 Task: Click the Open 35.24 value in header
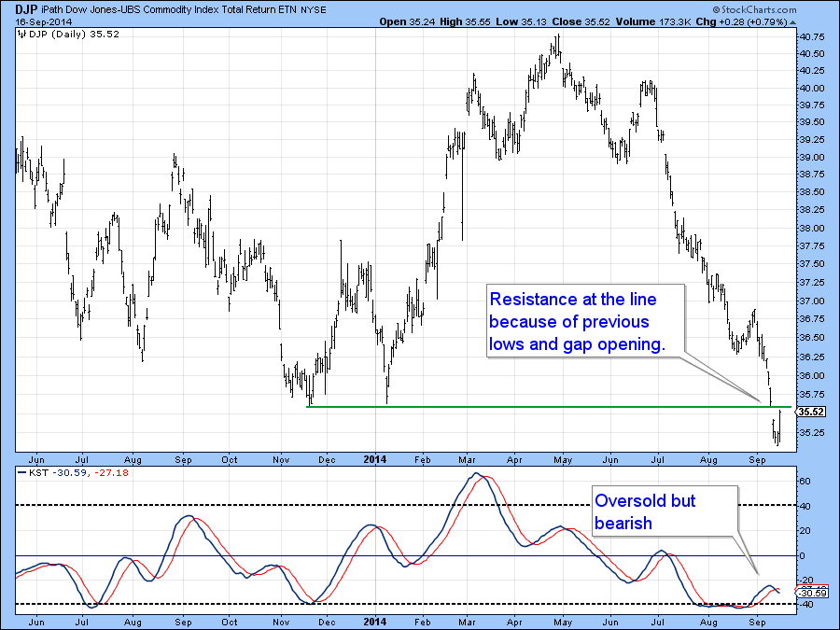(x=407, y=22)
